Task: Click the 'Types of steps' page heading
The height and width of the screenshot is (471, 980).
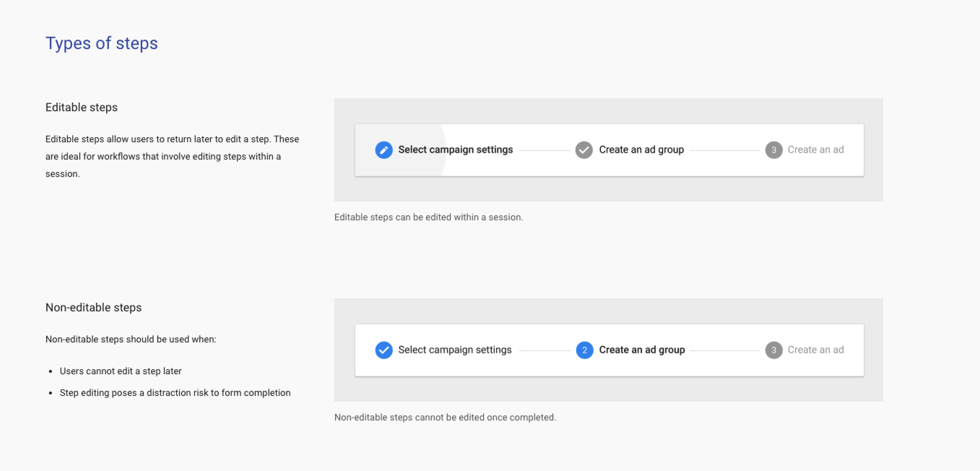Action: coord(102,43)
